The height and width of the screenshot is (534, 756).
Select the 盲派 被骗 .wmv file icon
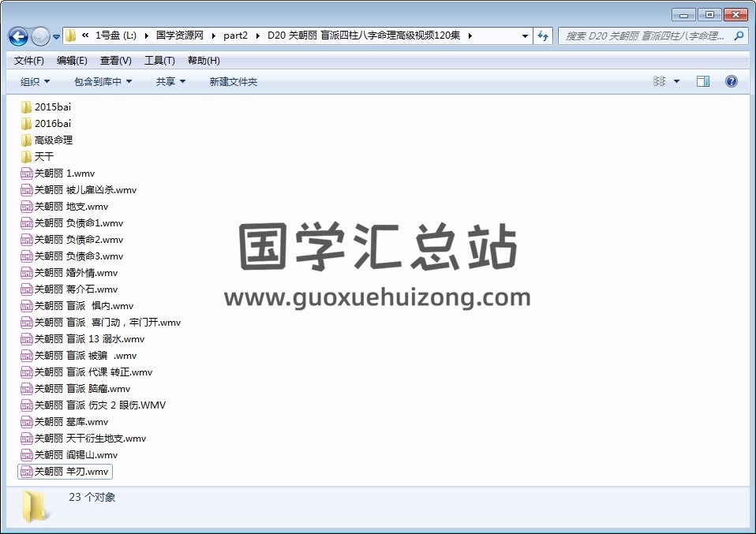pyautogui.click(x=27, y=356)
